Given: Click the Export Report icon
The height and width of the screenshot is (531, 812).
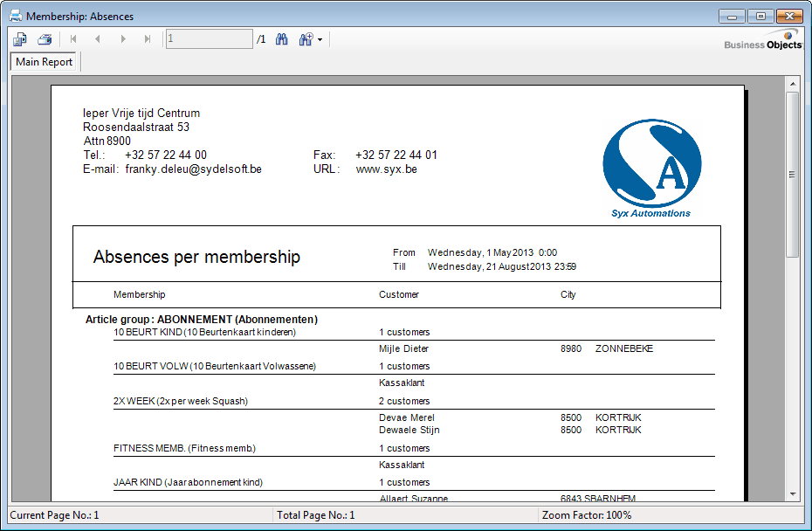Looking at the screenshot, I should point(20,39).
